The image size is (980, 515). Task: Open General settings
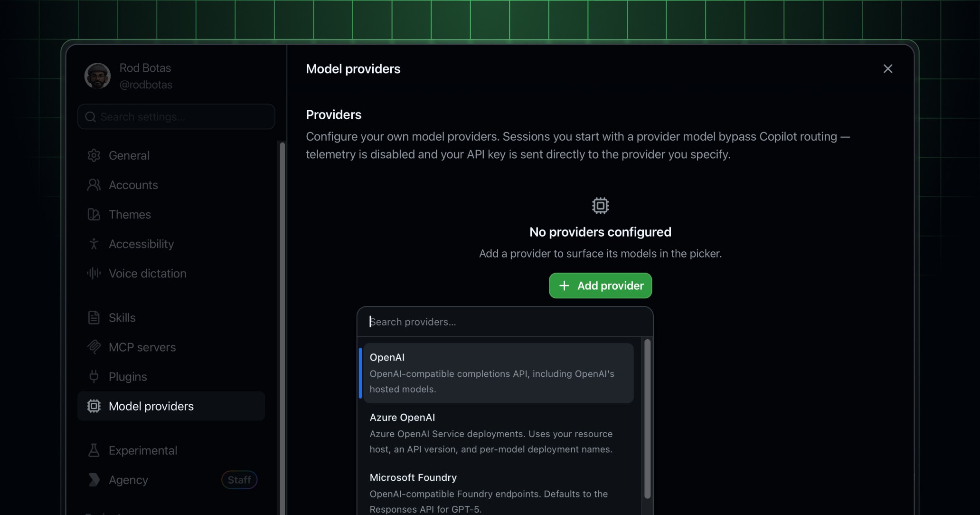click(171, 155)
